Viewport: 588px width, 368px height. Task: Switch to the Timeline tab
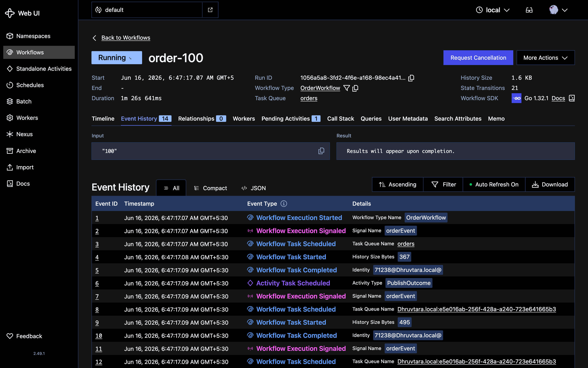[103, 119]
